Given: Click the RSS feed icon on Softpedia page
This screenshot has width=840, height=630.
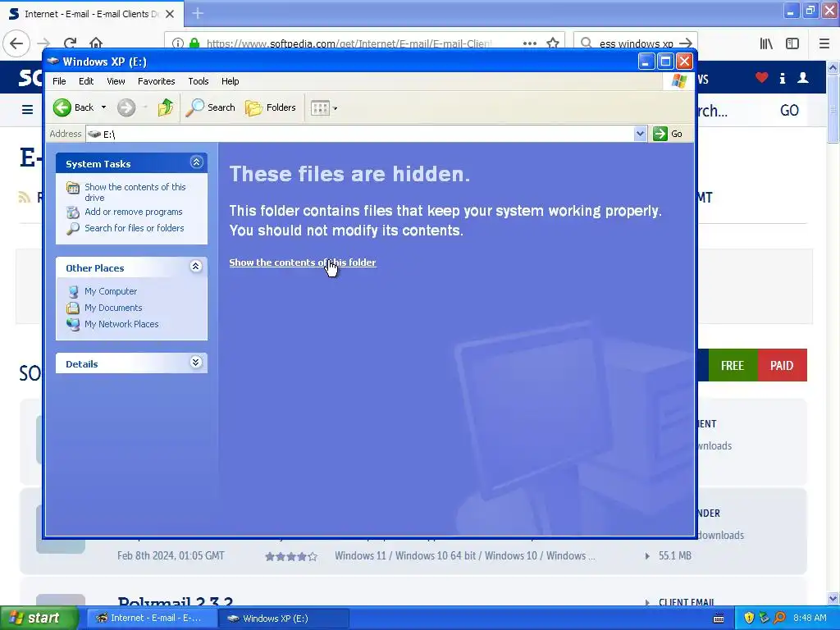Looking at the screenshot, I should 24,197.
